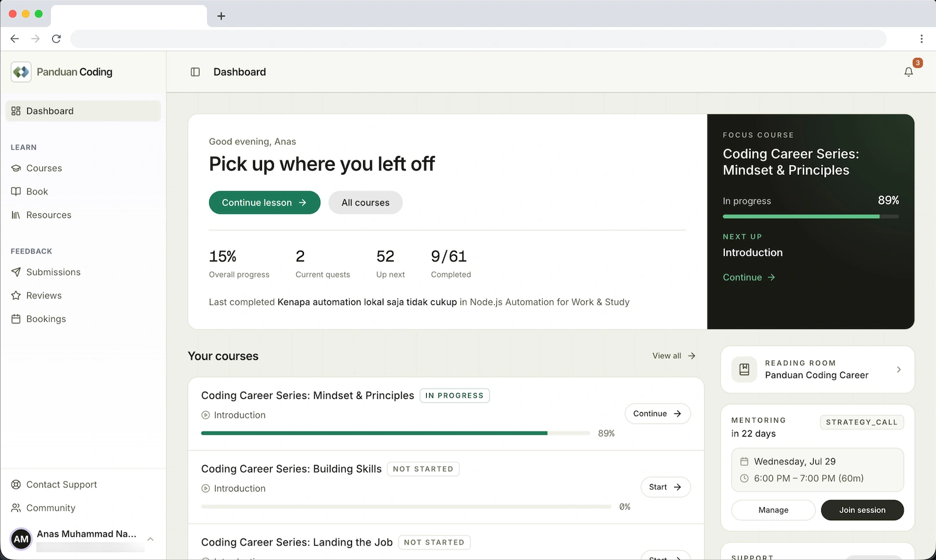The width and height of the screenshot is (936, 560).
Task: Click the 2 Current quests stat
Action: point(322,263)
